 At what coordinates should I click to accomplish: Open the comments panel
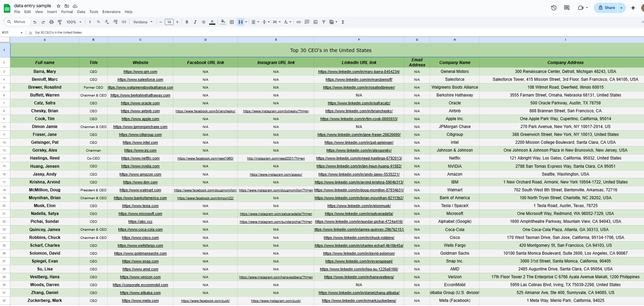pos(567,8)
